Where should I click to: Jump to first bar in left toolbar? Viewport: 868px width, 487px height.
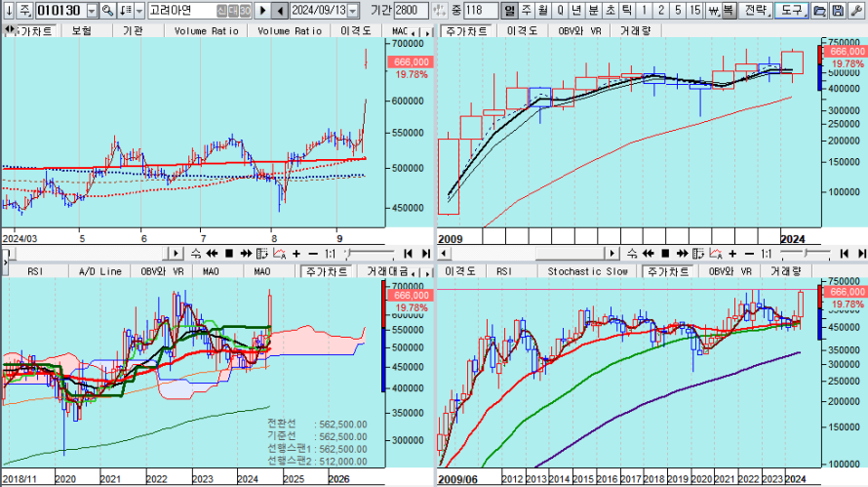coord(408,254)
